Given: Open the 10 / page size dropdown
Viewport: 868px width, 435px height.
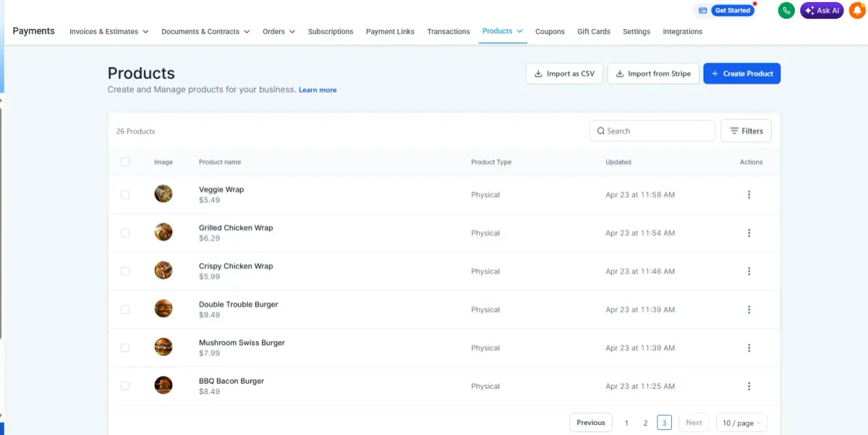Looking at the screenshot, I should click(741, 423).
